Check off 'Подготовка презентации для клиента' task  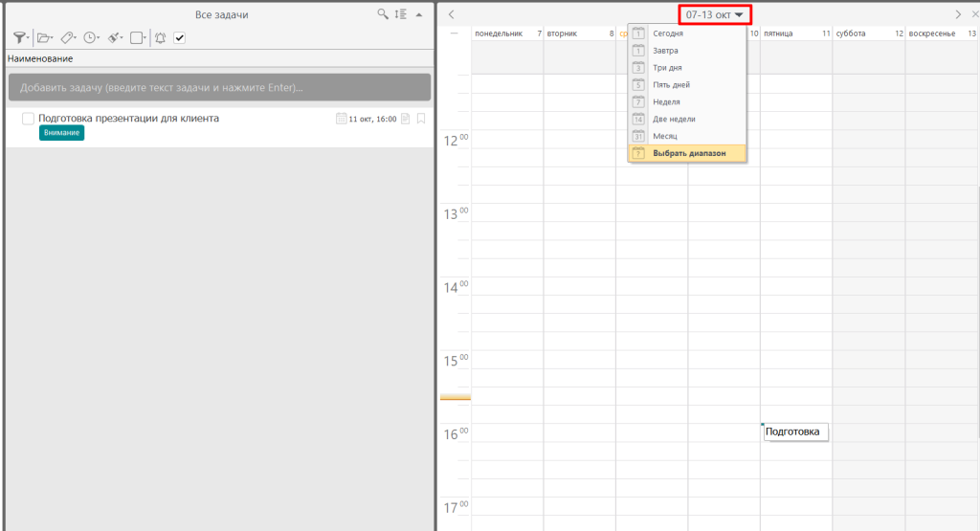(28, 119)
